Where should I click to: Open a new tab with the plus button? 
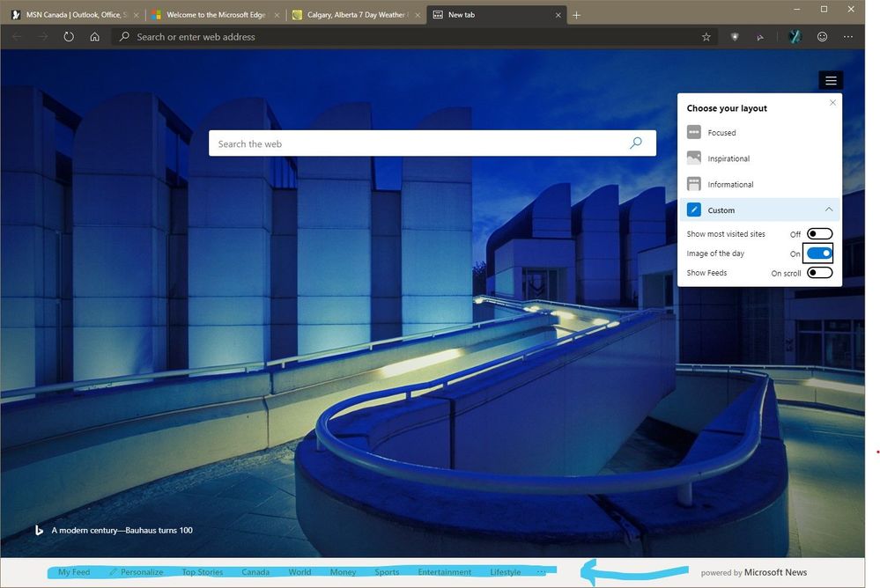(x=576, y=15)
